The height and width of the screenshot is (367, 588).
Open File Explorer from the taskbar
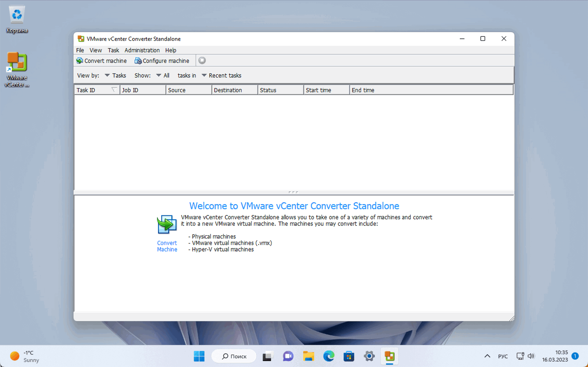(309, 356)
